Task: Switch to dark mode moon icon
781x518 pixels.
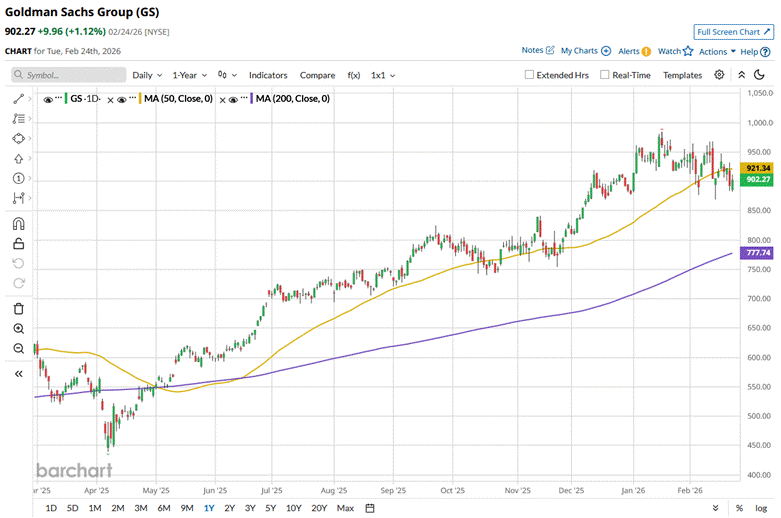Action: pos(741,75)
